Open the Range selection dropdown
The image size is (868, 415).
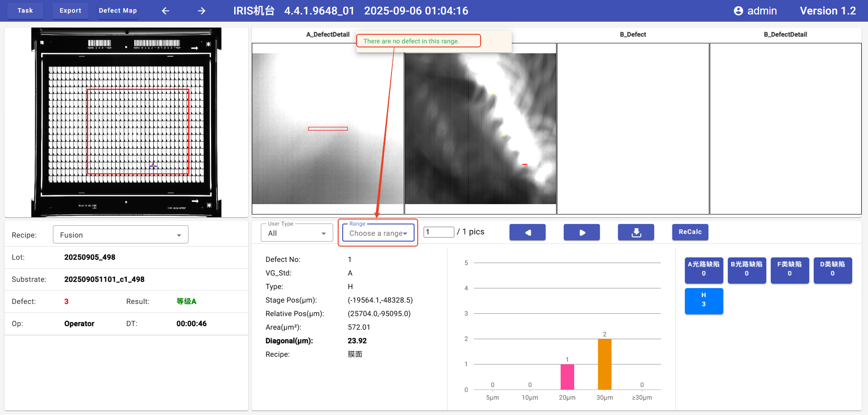378,233
